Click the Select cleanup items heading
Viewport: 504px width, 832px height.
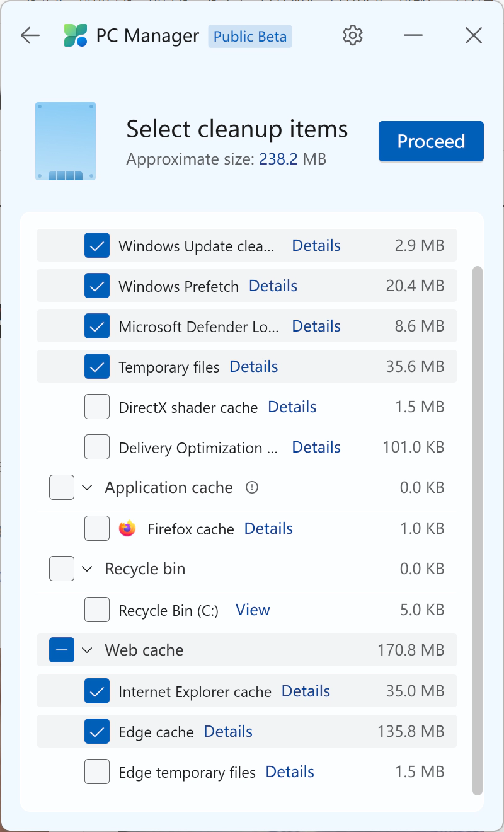pyautogui.click(x=237, y=129)
